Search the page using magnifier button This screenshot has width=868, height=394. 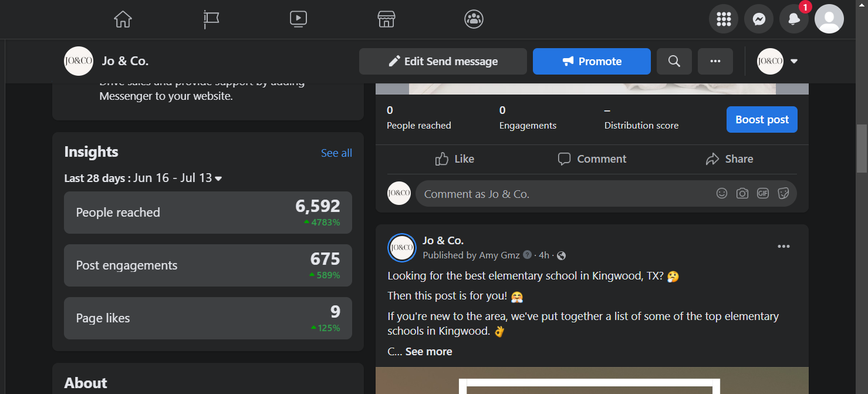pyautogui.click(x=674, y=61)
